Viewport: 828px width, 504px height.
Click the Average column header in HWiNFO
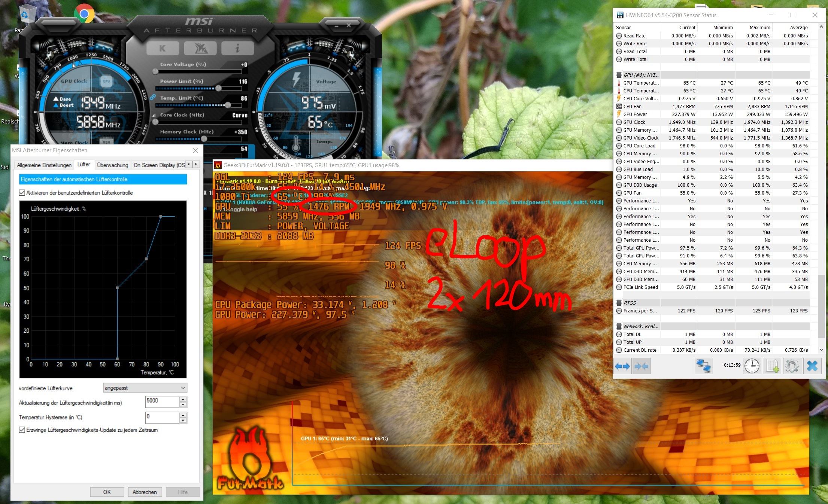(791, 27)
